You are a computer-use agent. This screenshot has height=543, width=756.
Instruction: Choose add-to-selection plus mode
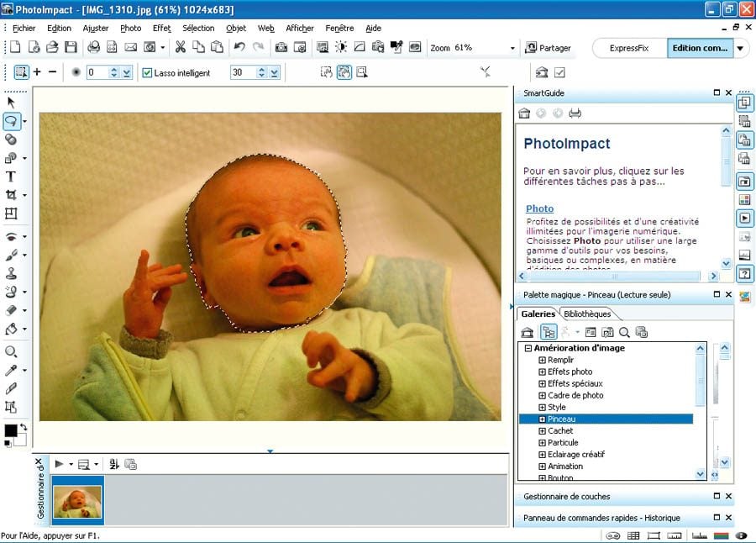pos(37,72)
